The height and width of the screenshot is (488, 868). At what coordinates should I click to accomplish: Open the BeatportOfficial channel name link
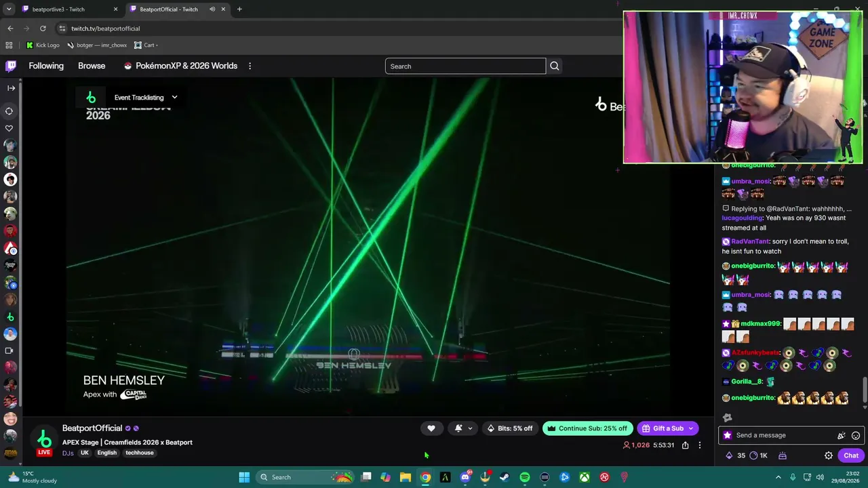coord(92,428)
